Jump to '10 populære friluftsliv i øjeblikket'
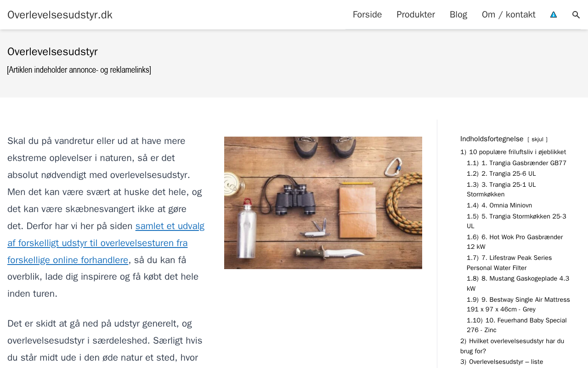 coord(517,152)
